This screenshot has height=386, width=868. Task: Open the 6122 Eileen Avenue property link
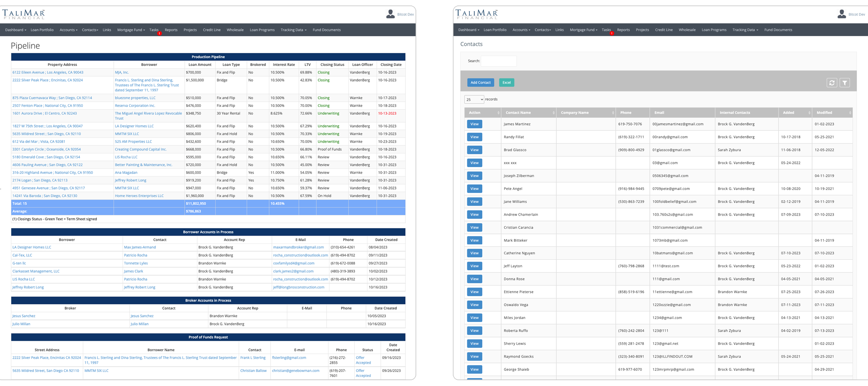point(48,72)
